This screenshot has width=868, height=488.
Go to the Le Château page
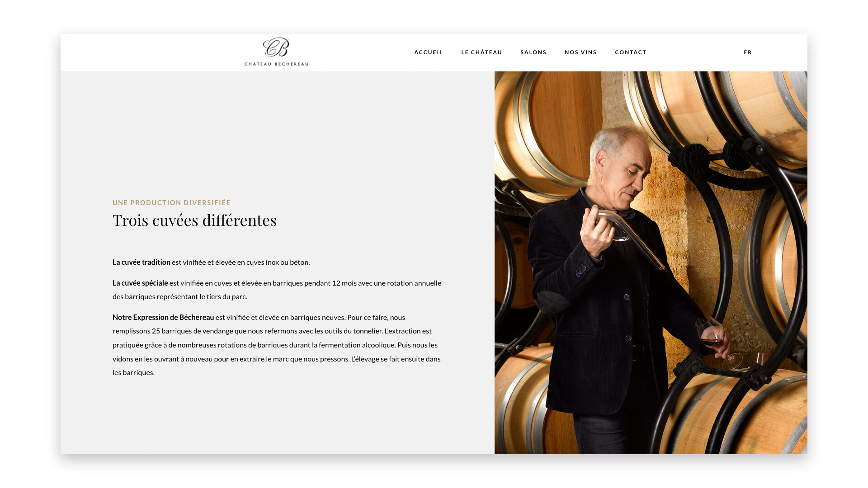(481, 52)
